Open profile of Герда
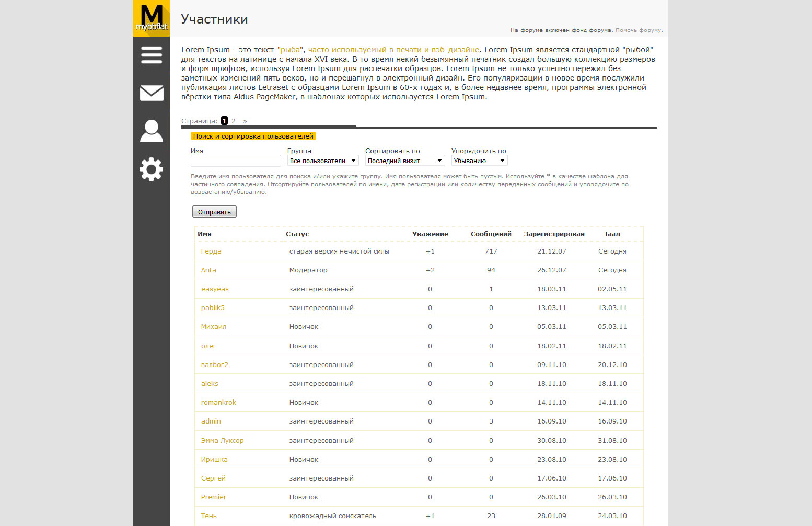This screenshot has width=812, height=526. (x=211, y=251)
